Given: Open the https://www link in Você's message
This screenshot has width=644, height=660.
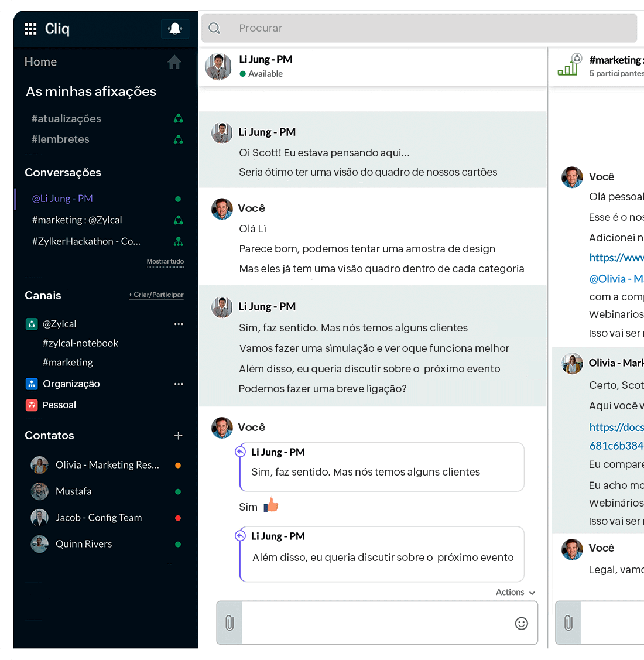Looking at the screenshot, I should tap(616, 258).
